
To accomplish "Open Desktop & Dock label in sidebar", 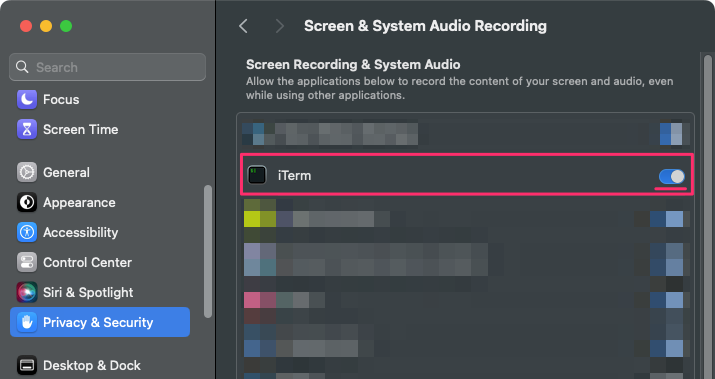I will (x=92, y=365).
